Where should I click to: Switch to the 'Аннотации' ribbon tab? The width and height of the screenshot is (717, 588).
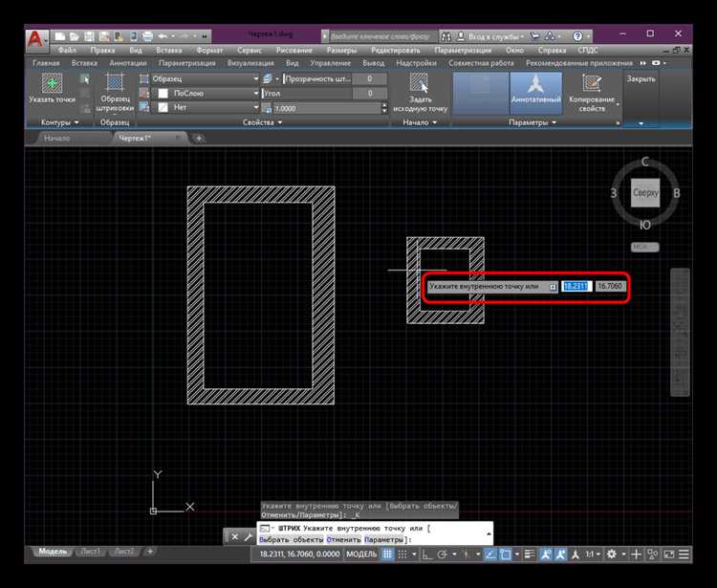click(x=128, y=63)
